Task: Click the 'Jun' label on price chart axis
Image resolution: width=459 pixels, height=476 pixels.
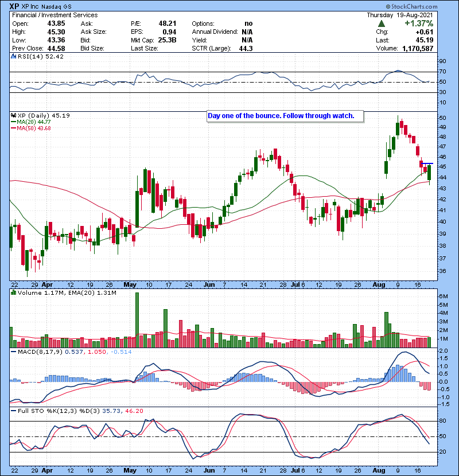Action: 209,285
